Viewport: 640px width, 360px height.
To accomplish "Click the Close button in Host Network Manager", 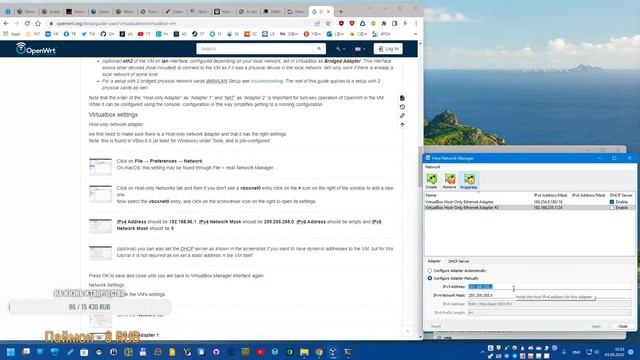I will click(622, 326).
